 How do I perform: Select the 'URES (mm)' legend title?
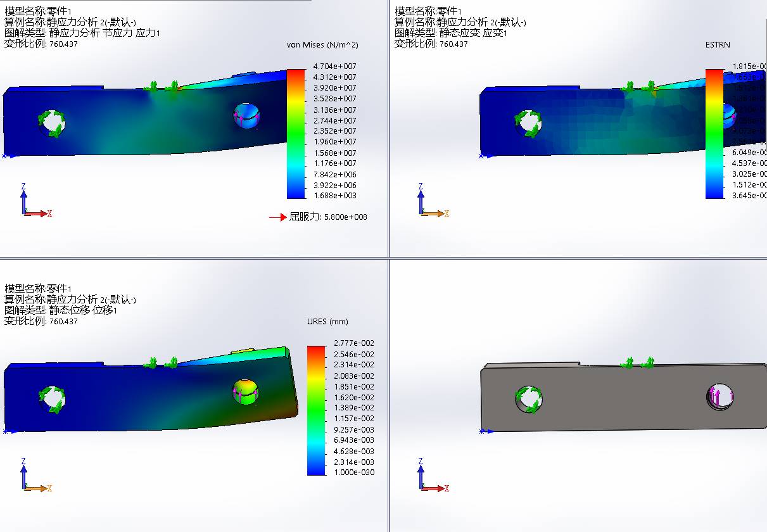[326, 322]
